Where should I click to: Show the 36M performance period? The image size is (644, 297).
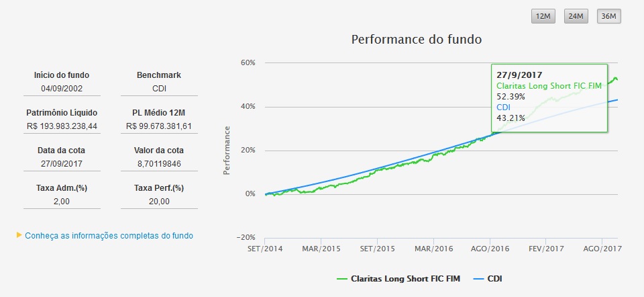608,17
